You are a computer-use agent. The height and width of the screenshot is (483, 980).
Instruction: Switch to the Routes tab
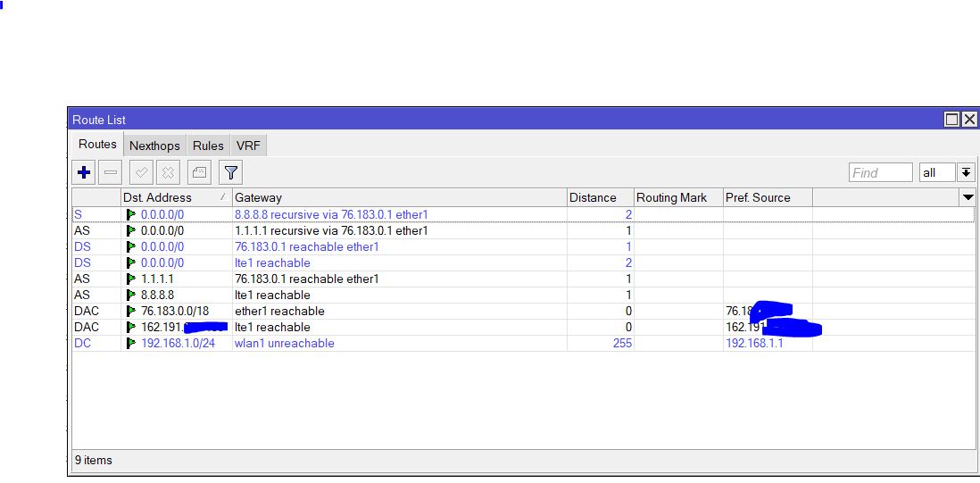(x=97, y=144)
